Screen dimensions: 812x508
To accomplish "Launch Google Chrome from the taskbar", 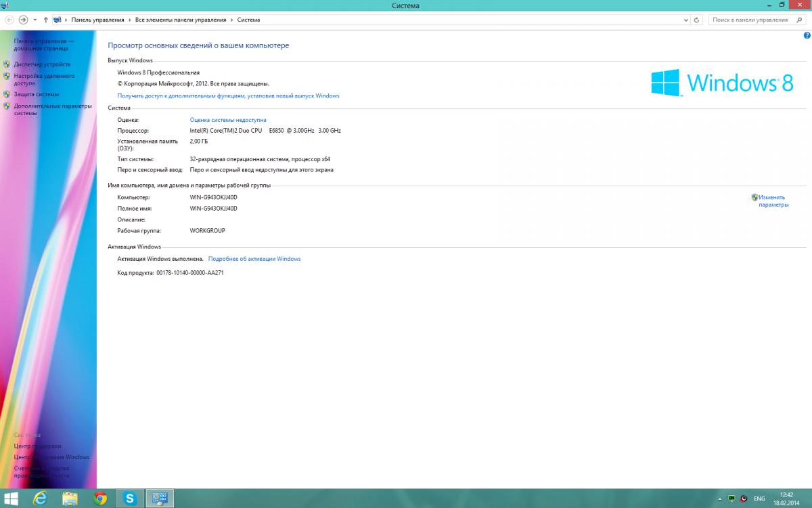I will (x=100, y=498).
